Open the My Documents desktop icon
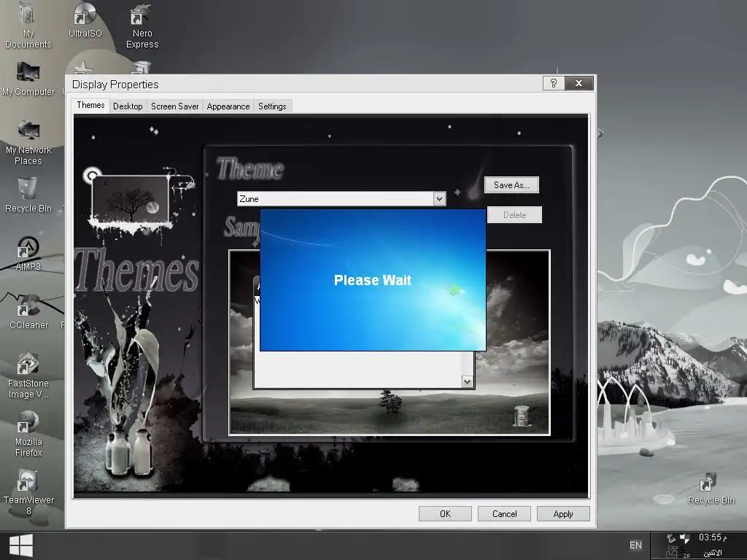The height and width of the screenshot is (560, 747). [28, 26]
